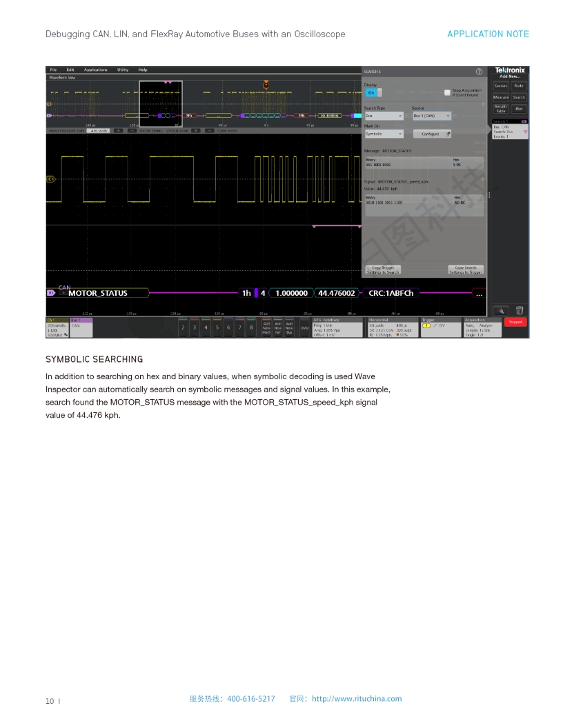This screenshot has height=728, width=563.
Task: Click Add New Ref icon
Action: tap(278, 328)
